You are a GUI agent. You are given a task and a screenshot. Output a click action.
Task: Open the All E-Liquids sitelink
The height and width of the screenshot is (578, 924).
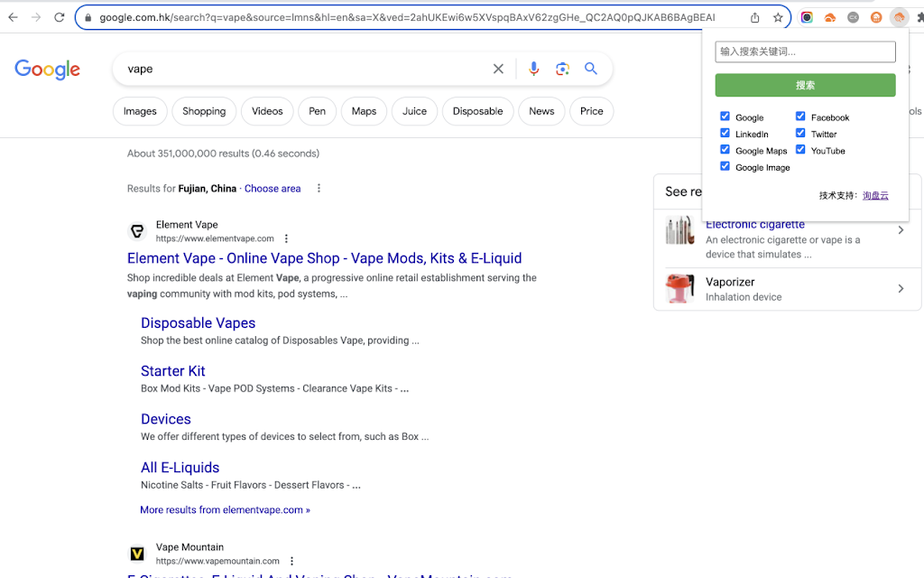click(x=180, y=468)
